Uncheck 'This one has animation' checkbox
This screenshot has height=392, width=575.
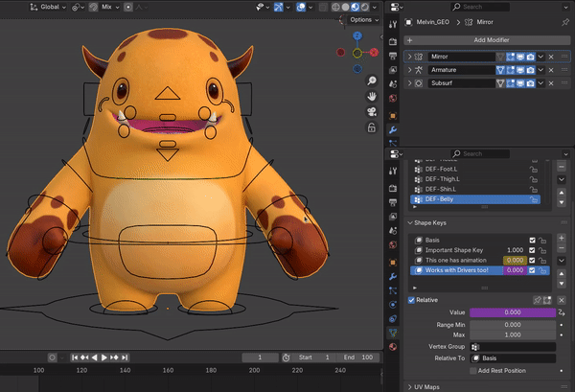pos(532,260)
